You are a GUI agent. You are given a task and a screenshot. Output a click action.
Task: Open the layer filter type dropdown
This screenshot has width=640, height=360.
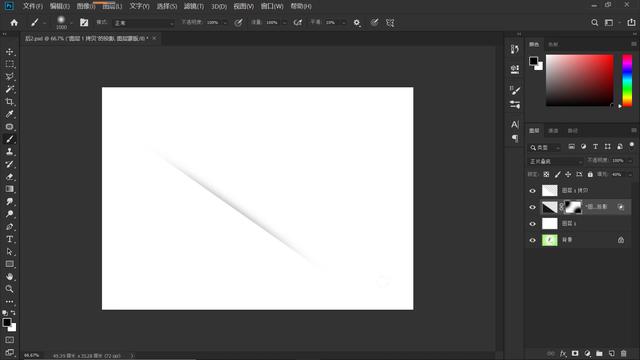(545, 147)
